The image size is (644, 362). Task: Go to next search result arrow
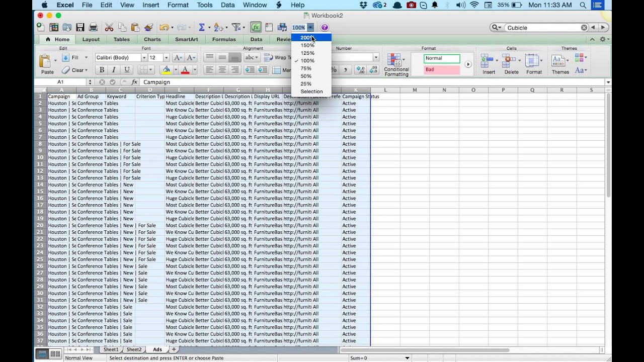(x=604, y=28)
